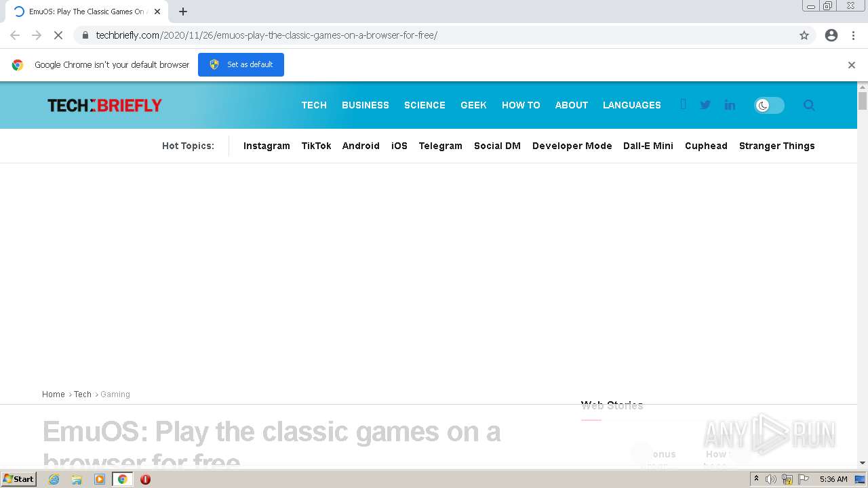Click the Web Stories heading
The width and height of the screenshot is (868, 488).
pyautogui.click(x=612, y=405)
